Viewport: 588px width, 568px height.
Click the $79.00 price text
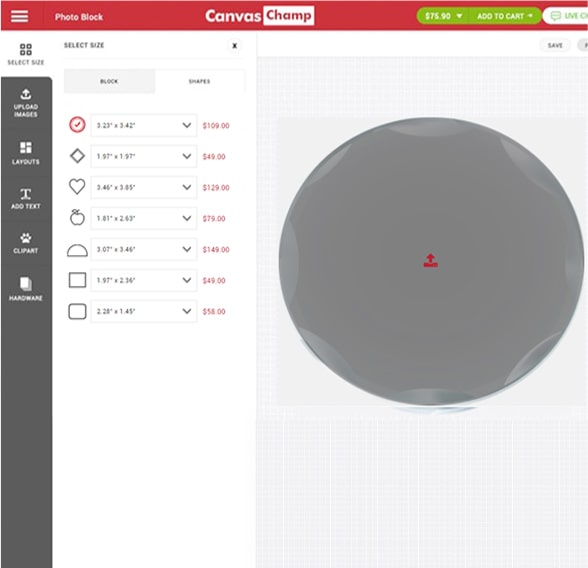click(214, 219)
